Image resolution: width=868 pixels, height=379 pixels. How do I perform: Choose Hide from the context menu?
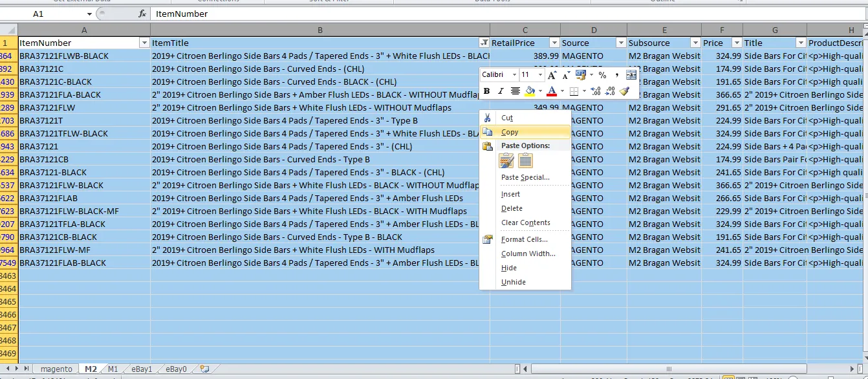point(525,268)
